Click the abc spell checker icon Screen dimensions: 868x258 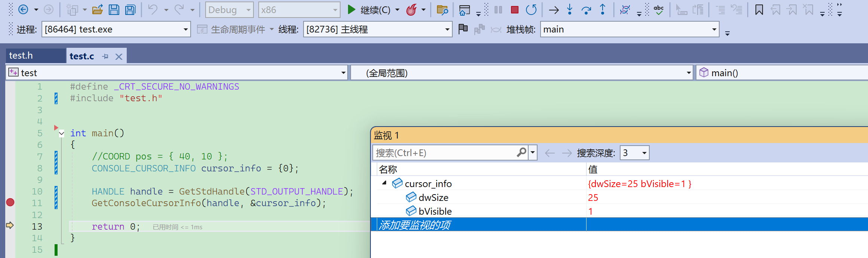659,10
